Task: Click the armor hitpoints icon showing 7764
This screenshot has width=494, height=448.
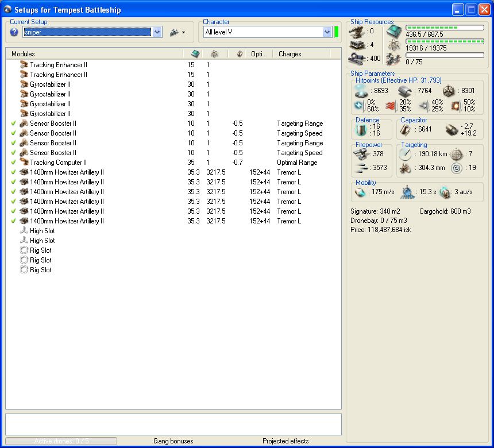Action: 404,91
